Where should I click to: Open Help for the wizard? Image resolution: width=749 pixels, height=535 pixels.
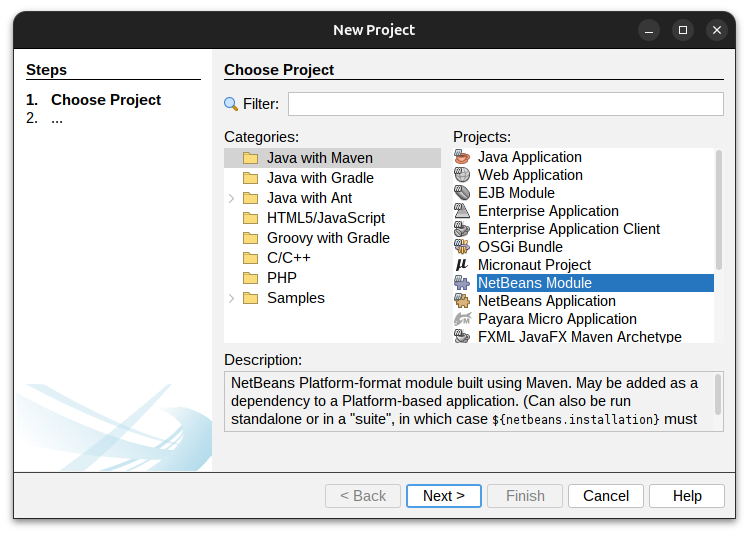point(687,496)
